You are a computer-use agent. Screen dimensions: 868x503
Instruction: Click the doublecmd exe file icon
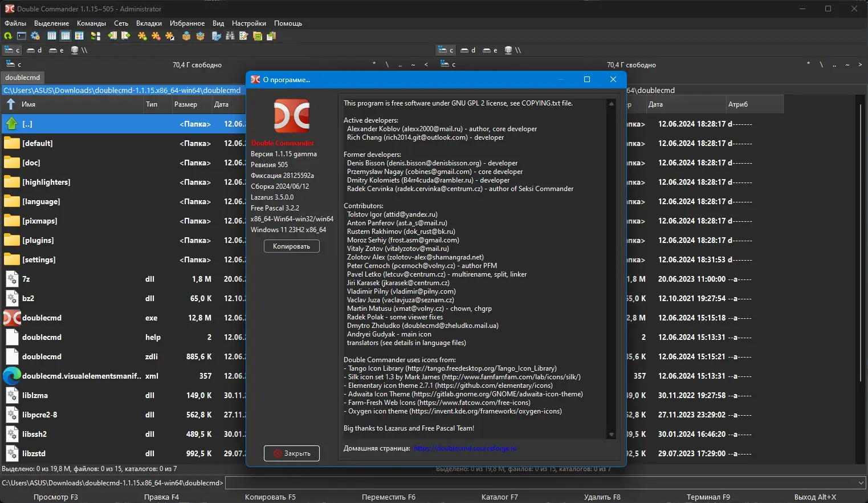point(12,318)
